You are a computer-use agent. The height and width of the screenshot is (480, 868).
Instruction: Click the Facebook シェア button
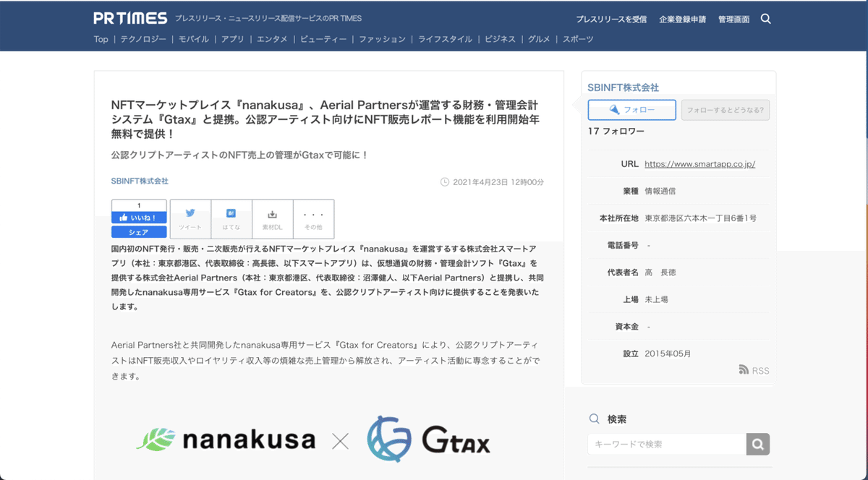pos(139,232)
